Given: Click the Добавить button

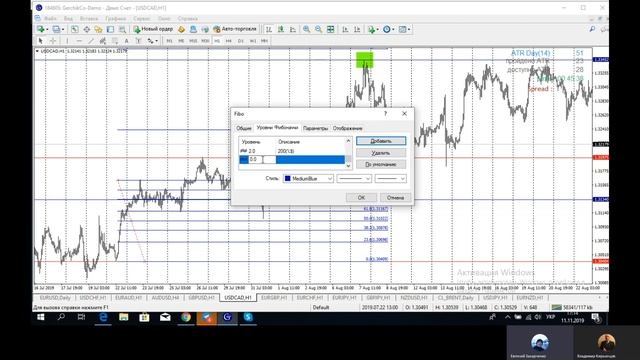Looking at the screenshot, I should pyautogui.click(x=381, y=141).
